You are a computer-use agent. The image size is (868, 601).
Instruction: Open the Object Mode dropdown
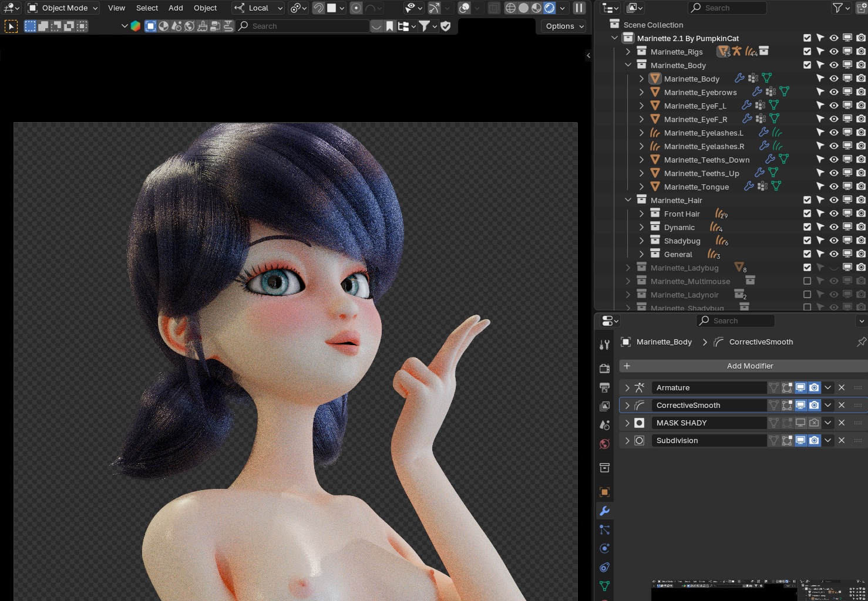click(63, 8)
